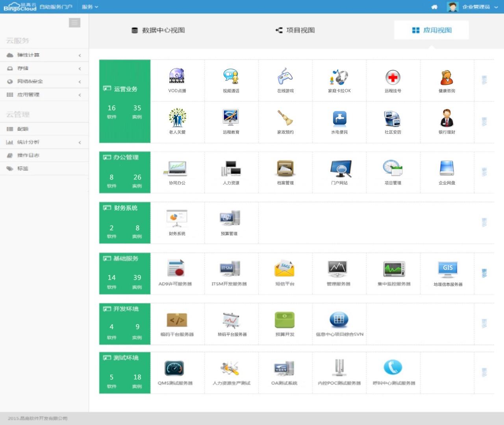Expand the 存储 sidebar section

pos(44,68)
